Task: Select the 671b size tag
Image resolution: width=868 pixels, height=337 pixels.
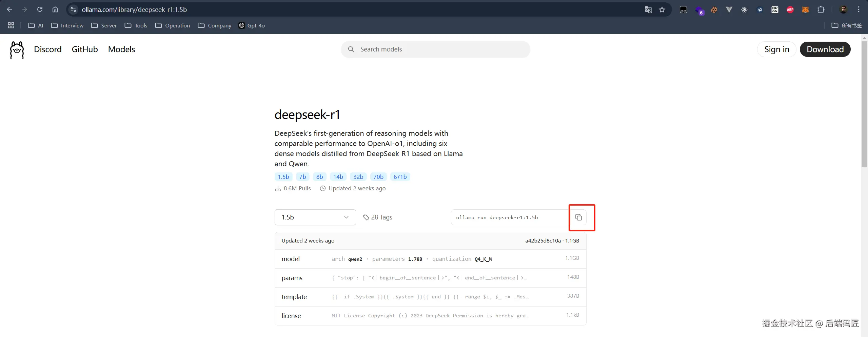Action: tap(400, 177)
